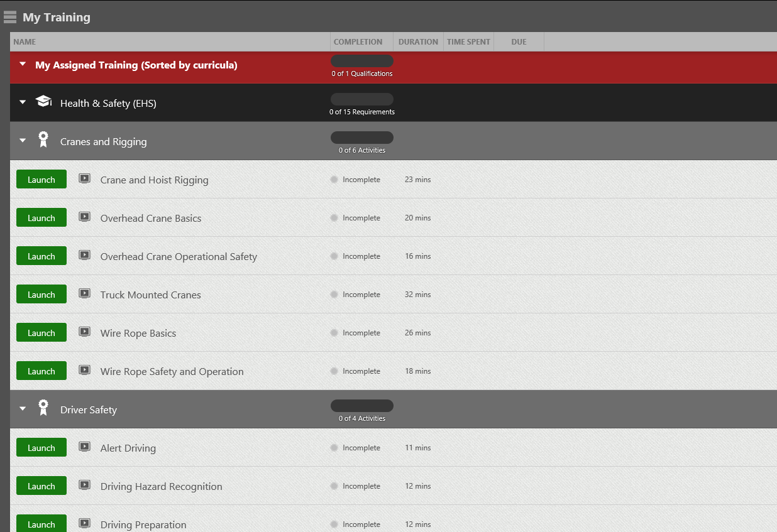This screenshot has height=532, width=777.
Task: Click the My Training page heading
Action: tap(57, 18)
